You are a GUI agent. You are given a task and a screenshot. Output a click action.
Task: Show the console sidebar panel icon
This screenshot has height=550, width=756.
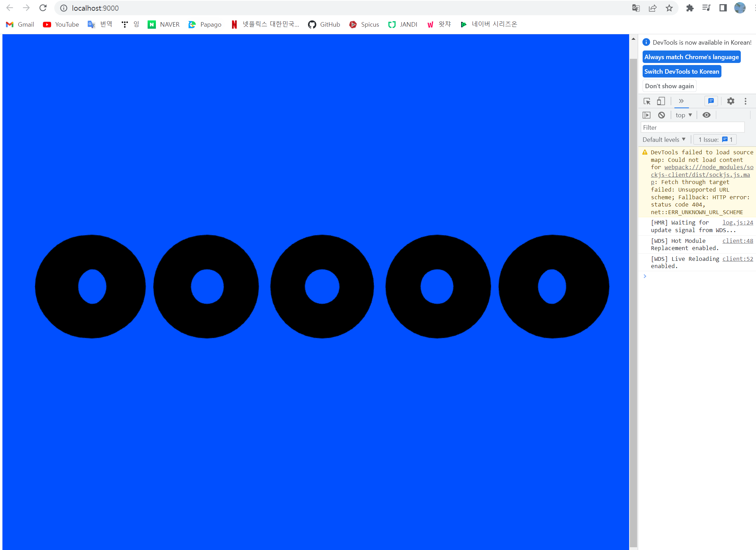pos(646,115)
